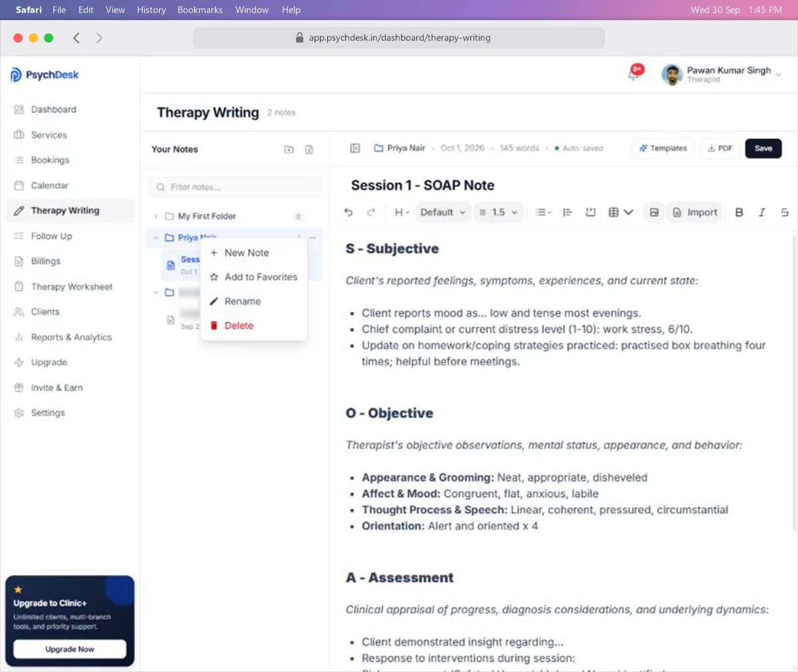Open Therapy Worksheet in sidebar
The width and height of the screenshot is (798, 672).
pyautogui.click(x=70, y=286)
